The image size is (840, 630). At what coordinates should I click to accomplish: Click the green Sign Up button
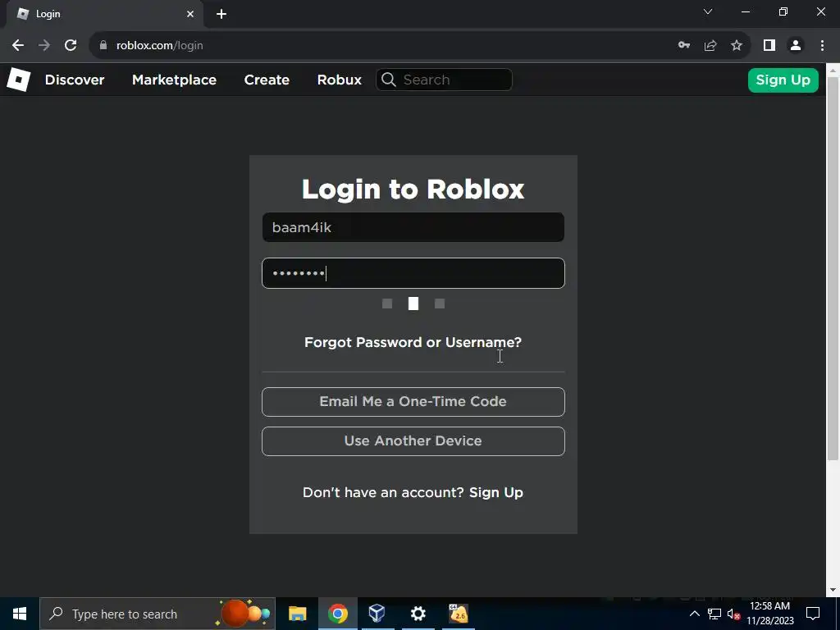(x=783, y=80)
